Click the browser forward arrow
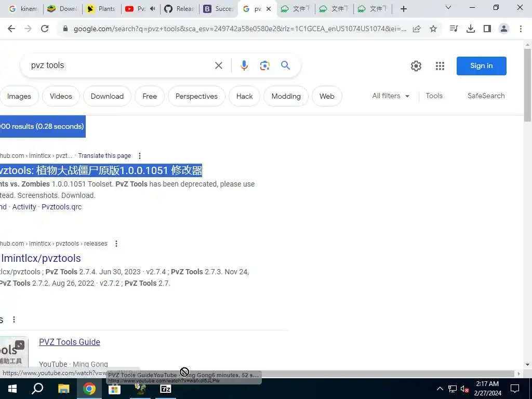Viewport: 532px width, 399px height. click(28, 29)
